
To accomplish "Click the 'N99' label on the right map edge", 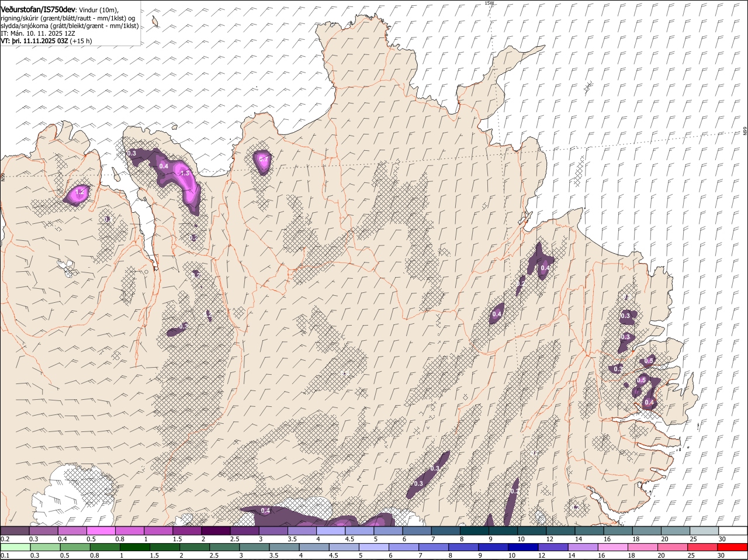I will [x=745, y=132].
